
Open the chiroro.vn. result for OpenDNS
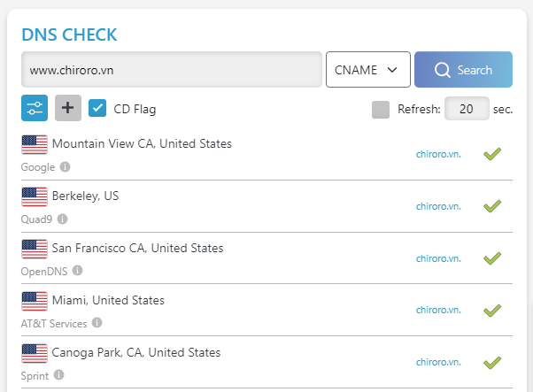(438, 258)
